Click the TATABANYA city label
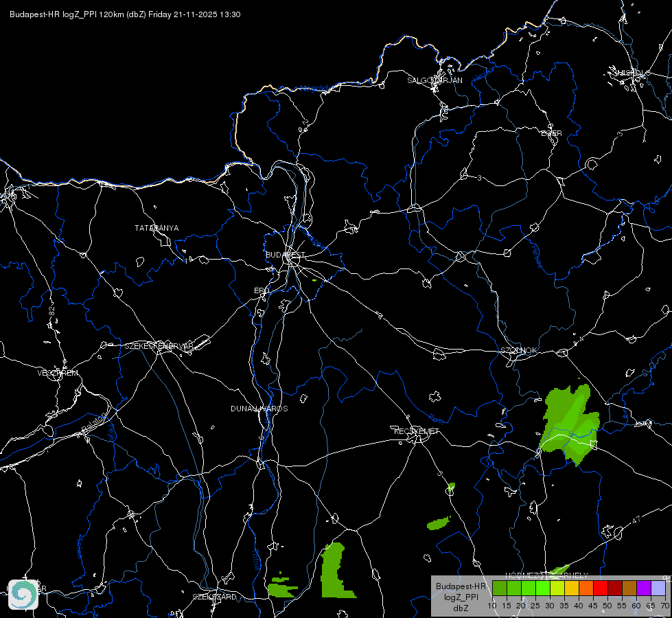The height and width of the screenshot is (618, 672). 157,228
